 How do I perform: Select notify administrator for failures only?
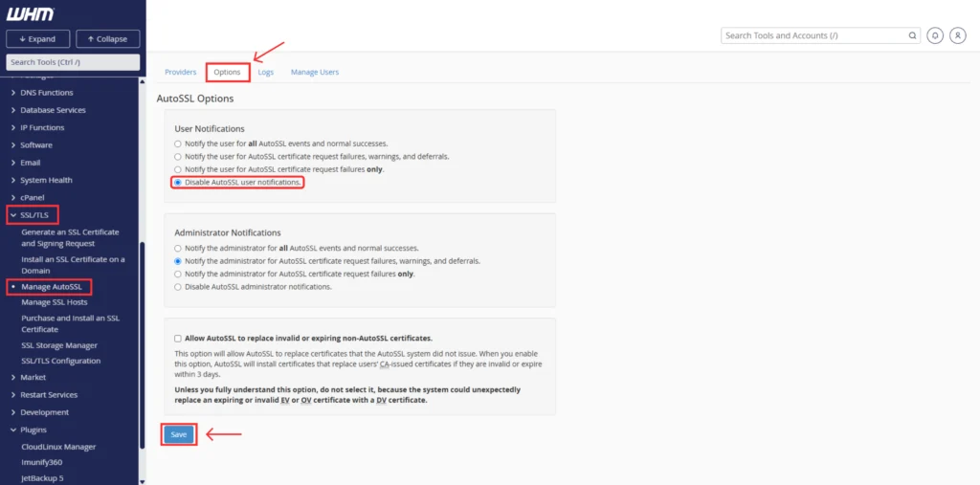tap(178, 274)
